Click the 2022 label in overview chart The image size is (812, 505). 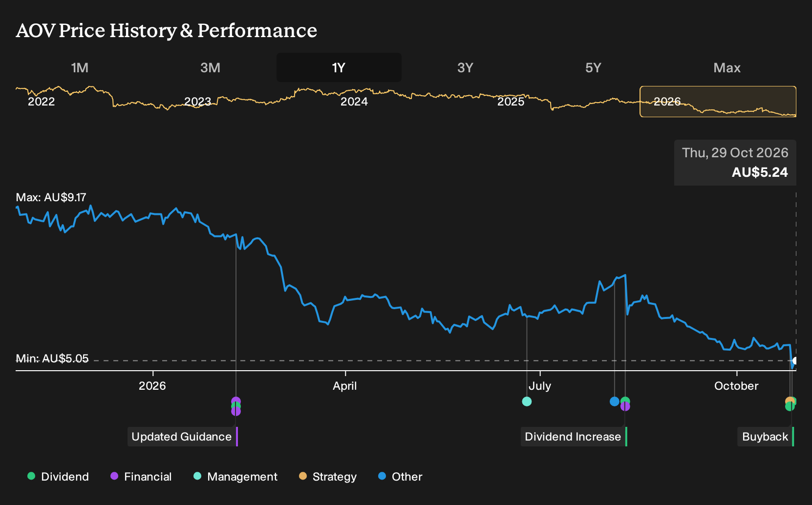[x=42, y=102]
